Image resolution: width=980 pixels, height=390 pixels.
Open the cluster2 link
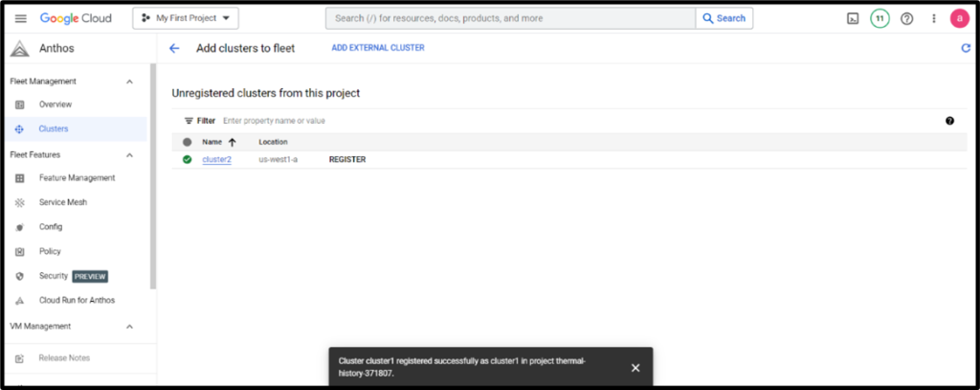point(216,159)
